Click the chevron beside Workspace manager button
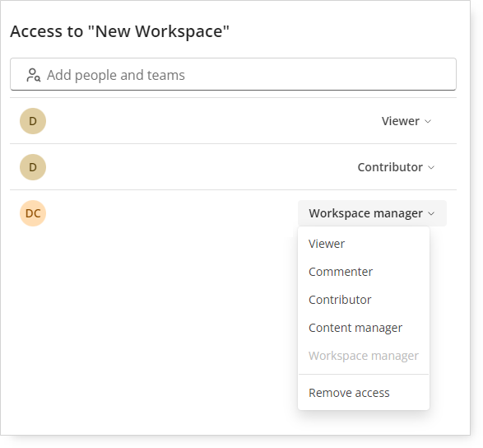The image size is (483, 448). pos(431,213)
